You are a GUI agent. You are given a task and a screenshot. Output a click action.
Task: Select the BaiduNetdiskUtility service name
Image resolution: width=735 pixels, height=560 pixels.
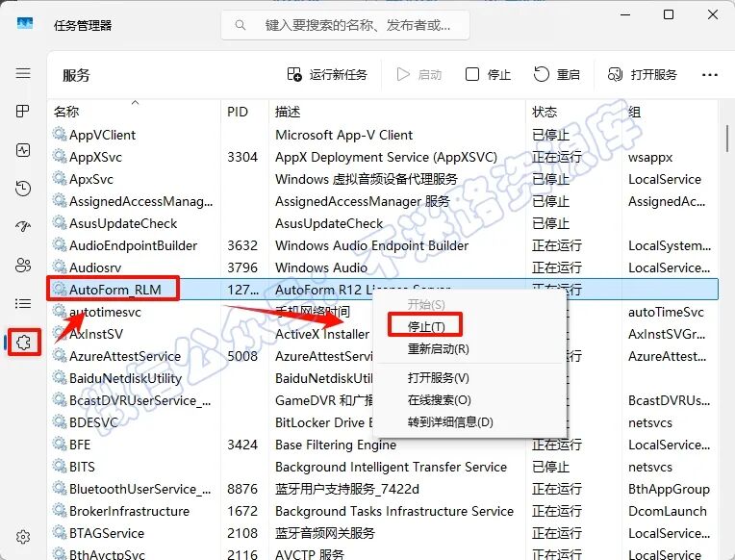[126, 378]
